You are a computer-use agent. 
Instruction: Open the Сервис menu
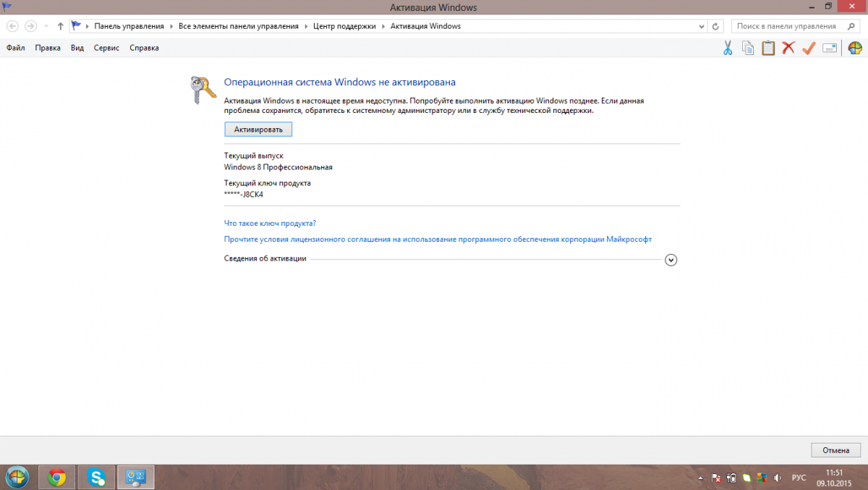click(106, 48)
